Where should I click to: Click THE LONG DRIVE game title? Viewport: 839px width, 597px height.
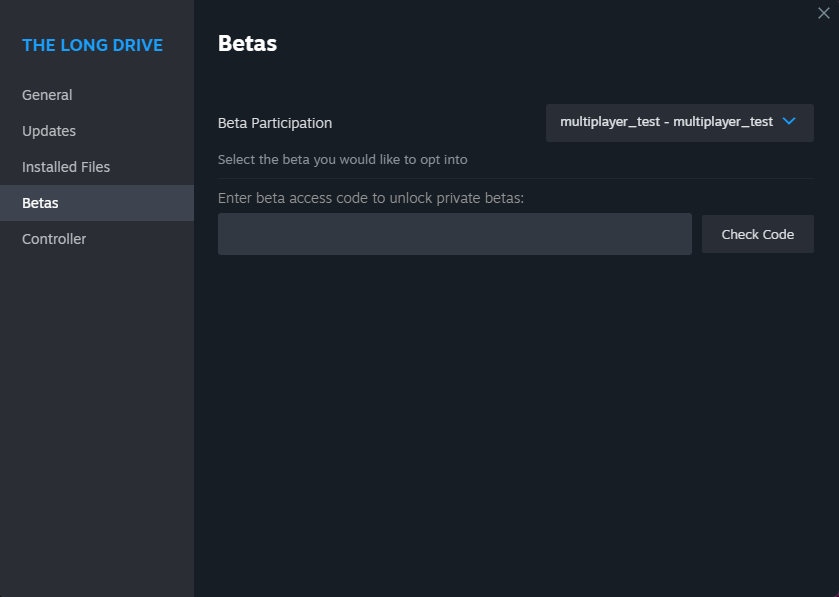tap(93, 45)
